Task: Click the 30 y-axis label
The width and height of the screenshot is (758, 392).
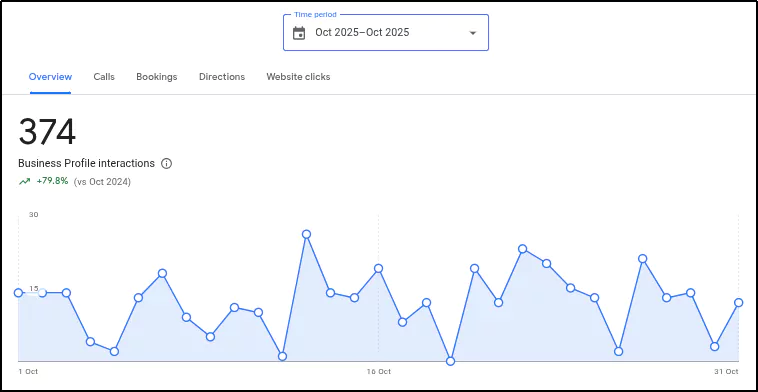Action: point(33,215)
